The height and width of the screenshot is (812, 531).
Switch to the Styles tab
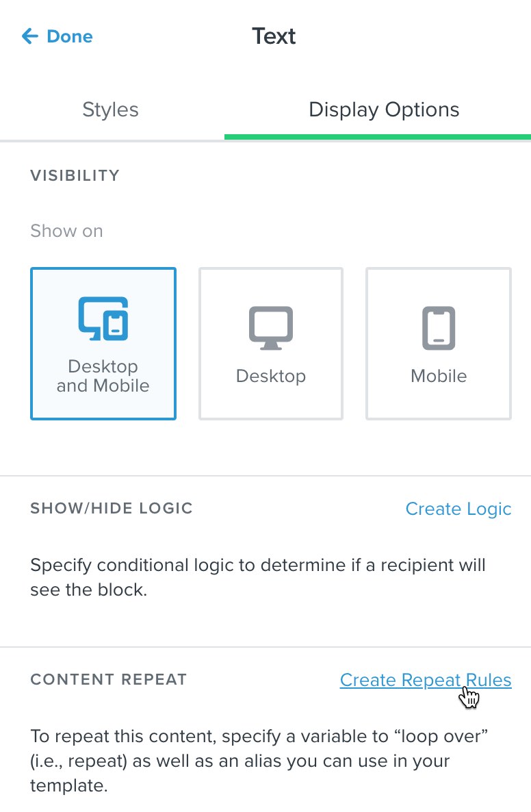110,110
